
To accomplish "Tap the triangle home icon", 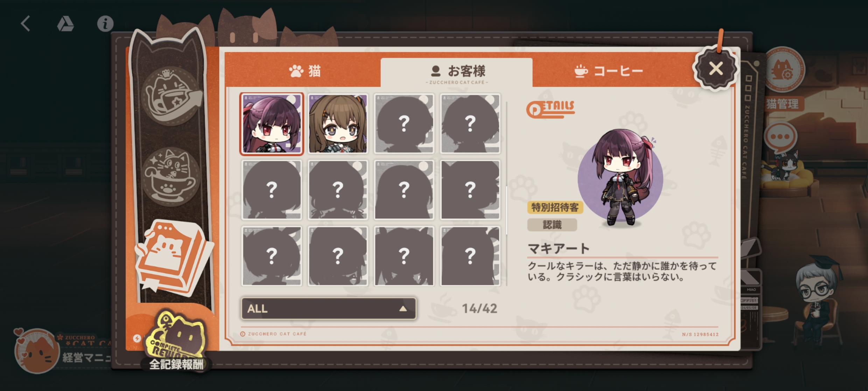I will click(x=65, y=23).
